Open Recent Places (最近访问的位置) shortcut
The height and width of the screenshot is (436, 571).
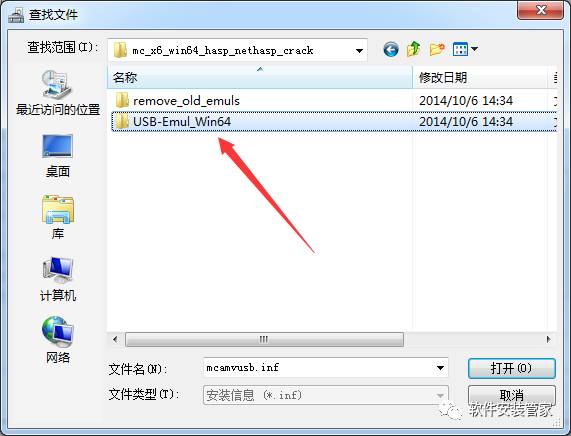[58, 93]
